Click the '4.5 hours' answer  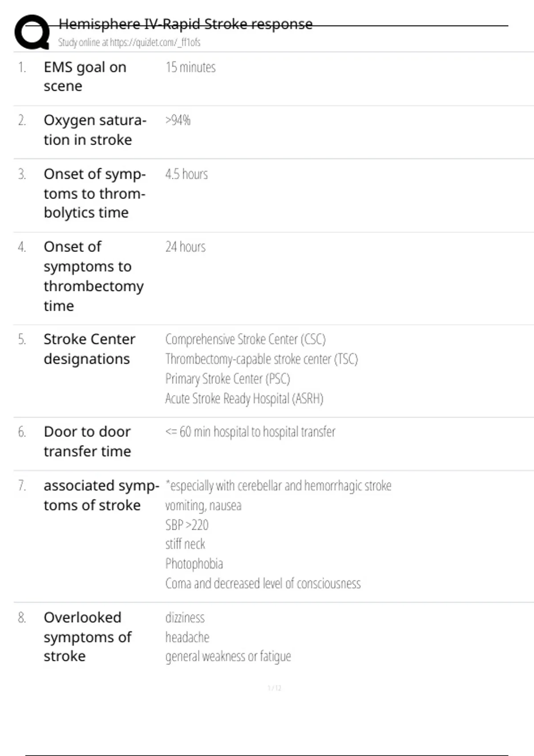pyautogui.click(x=186, y=174)
